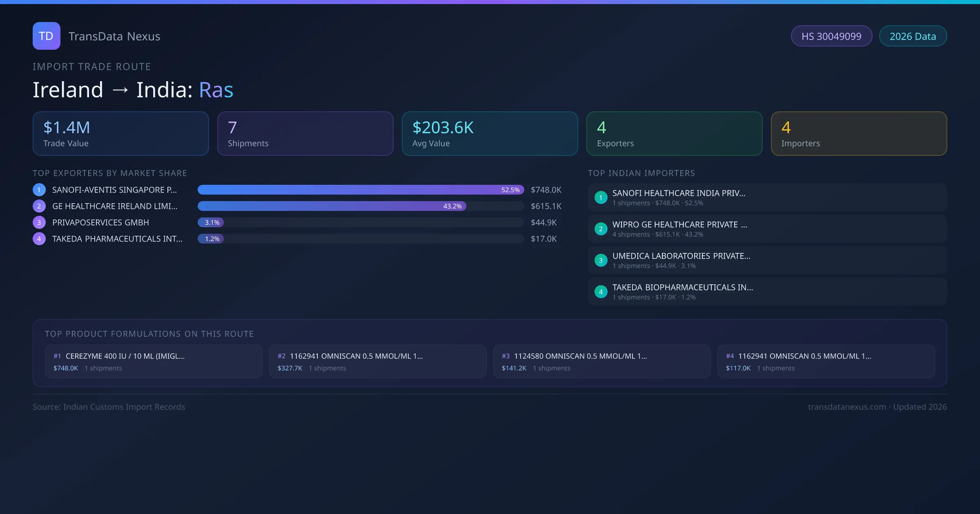
Task: Click green rank 2 badge for Wipro GE
Action: [601, 229]
